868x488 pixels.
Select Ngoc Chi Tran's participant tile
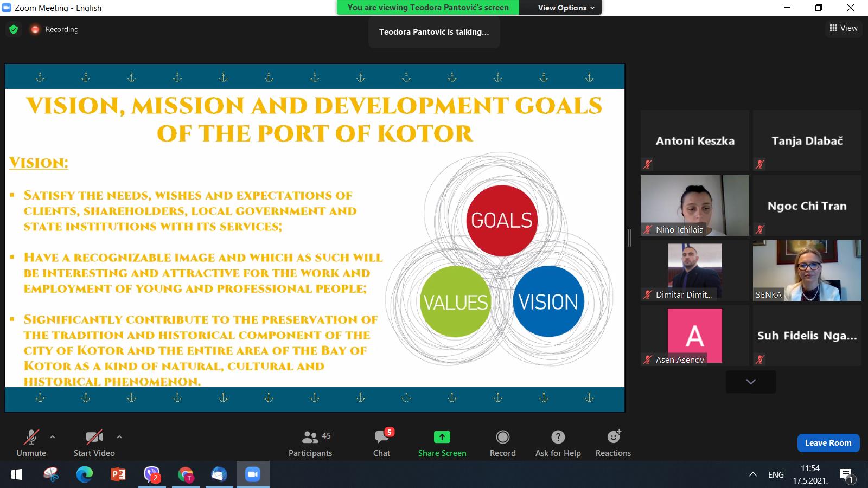[x=807, y=206]
